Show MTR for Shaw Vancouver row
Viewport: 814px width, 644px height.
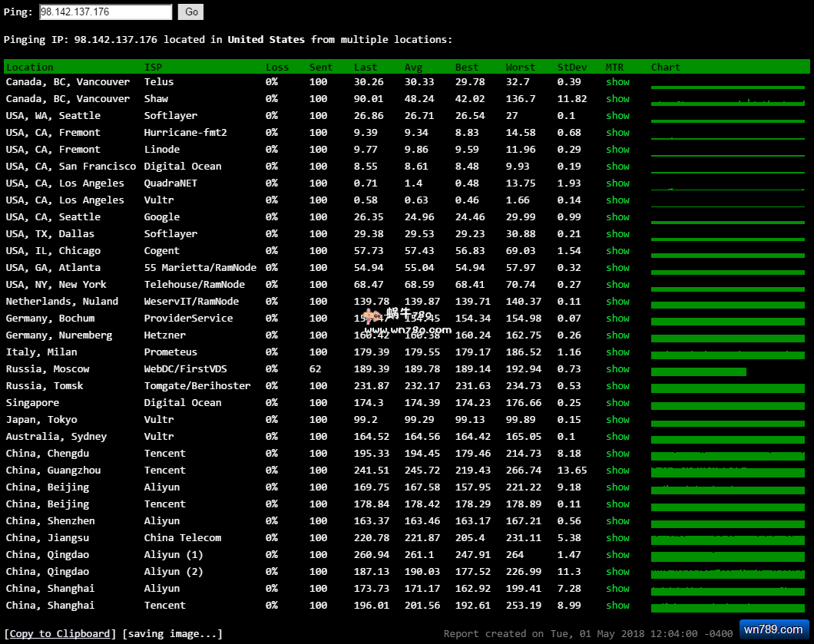pyautogui.click(x=617, y=99)
